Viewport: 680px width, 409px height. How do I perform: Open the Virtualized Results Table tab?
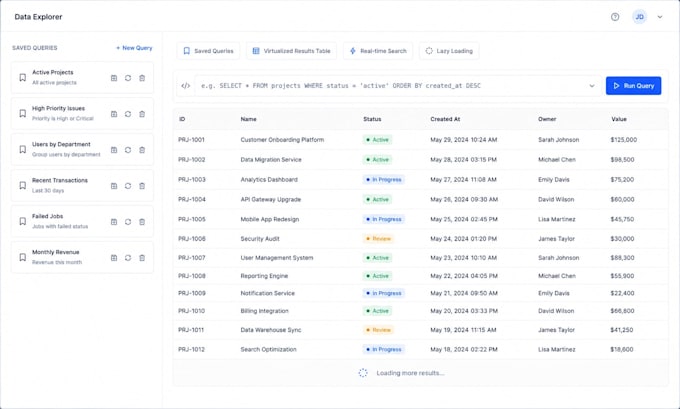291,51
